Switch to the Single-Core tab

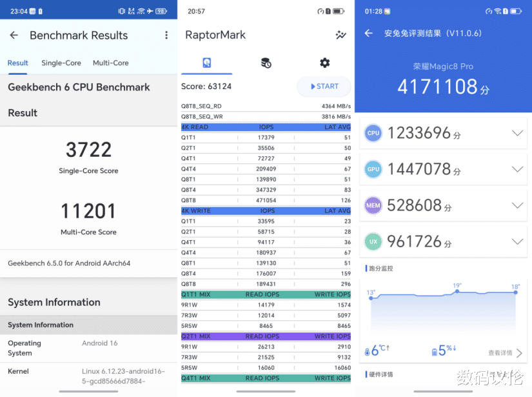(61, 63)
